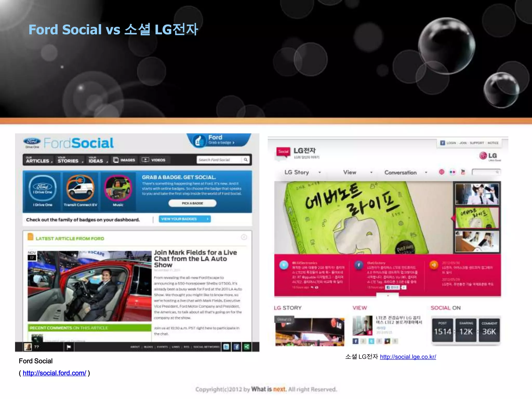This screenshot has height=399, width=532.
Task: Open the Images section in Ford nav
Action: tap(124, 160)
